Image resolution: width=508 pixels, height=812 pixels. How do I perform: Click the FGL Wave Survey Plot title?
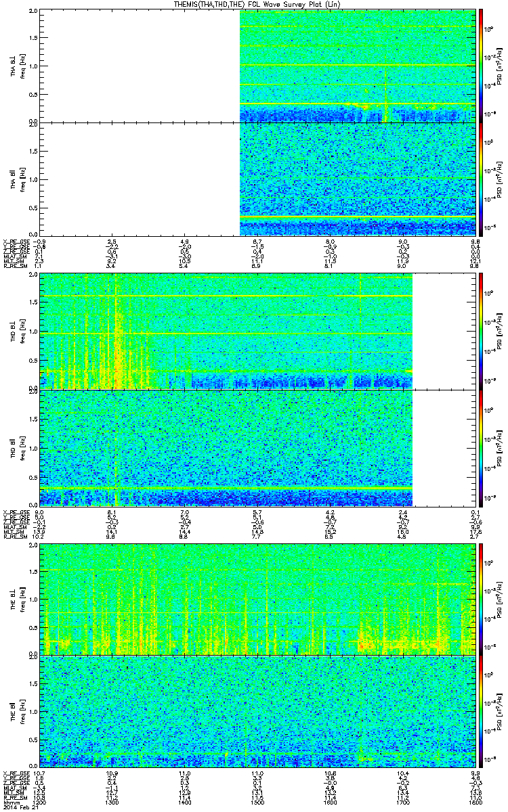pyautogui.click(x=254, y=4)
